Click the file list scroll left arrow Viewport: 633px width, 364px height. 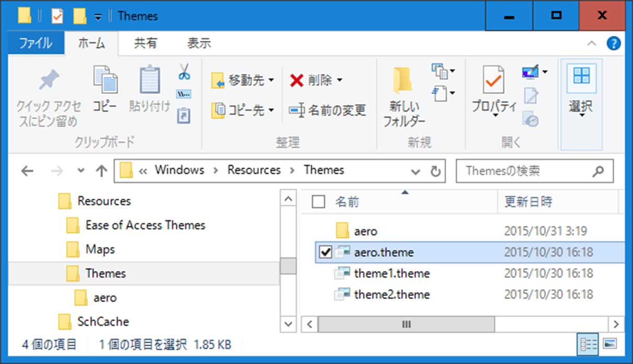(x=309, y=324)
